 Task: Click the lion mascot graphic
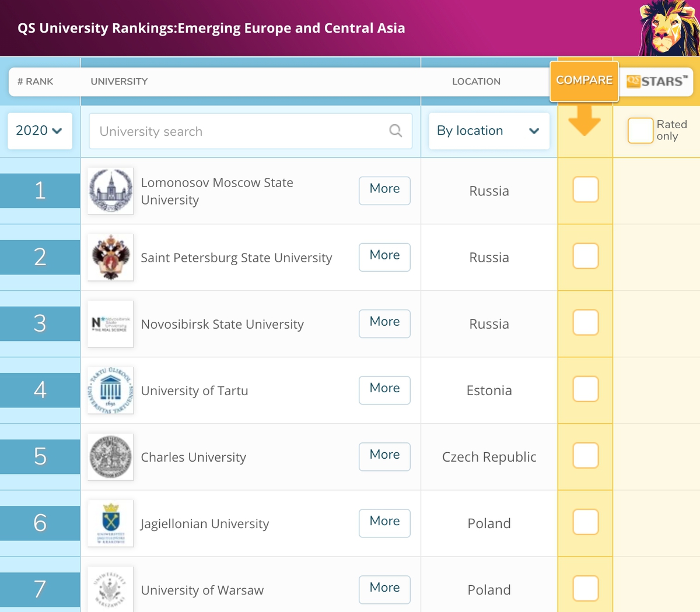tap(668, 28)
